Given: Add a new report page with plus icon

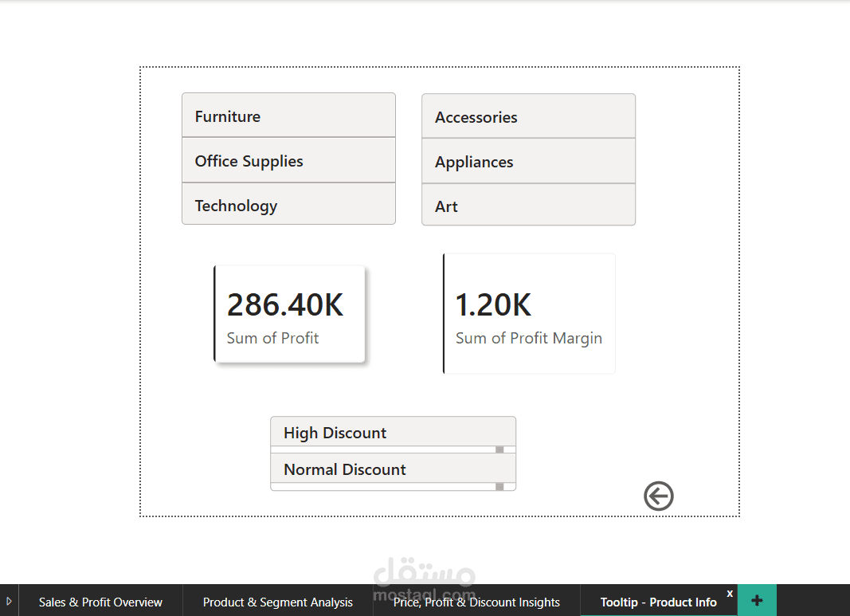Looking at the screenshot, I should tap(757, 601).
